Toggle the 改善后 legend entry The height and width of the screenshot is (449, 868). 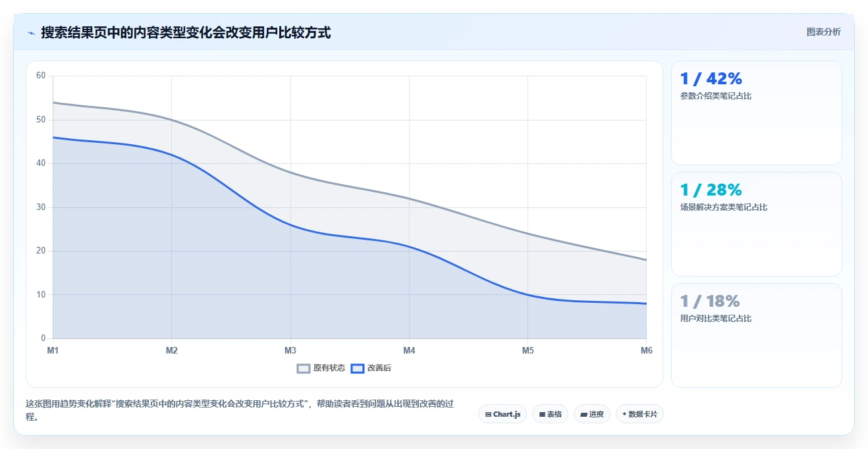click(x=371, y=368)
